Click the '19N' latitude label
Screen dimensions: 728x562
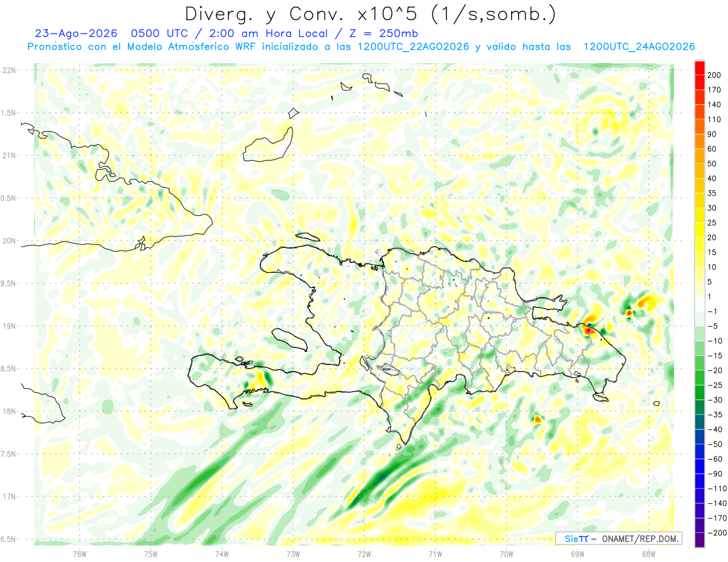pos(9,326)
